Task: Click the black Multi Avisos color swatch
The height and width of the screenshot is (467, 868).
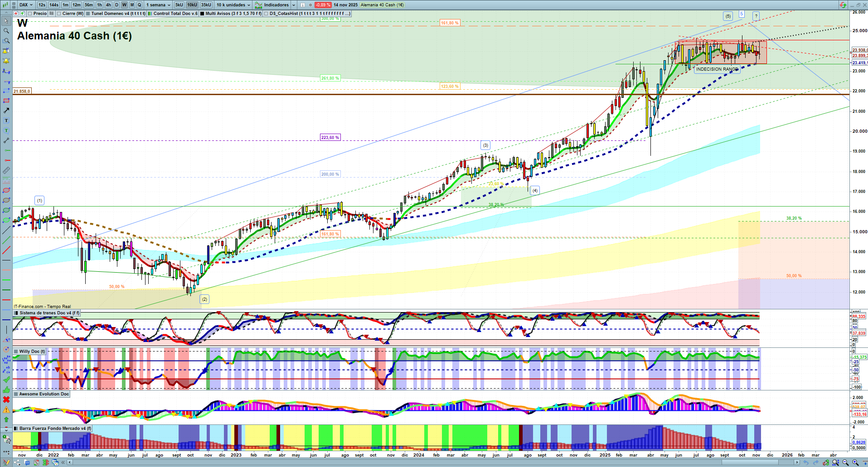Action: [x=202, y=14]
